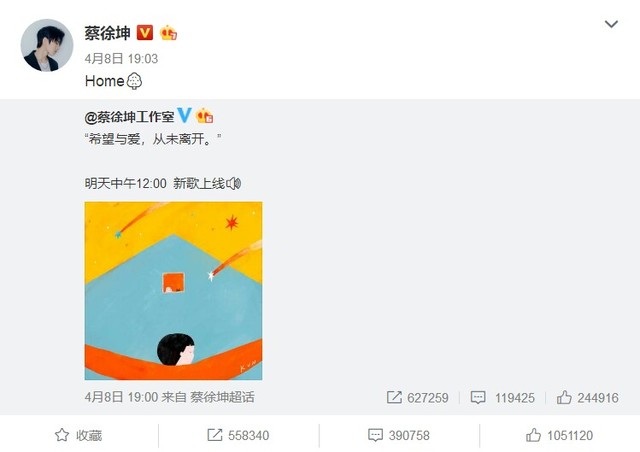This screenshot has height=452, width=640.
Task: Toggle 收藏 favorite star
Action: point(79,435)
